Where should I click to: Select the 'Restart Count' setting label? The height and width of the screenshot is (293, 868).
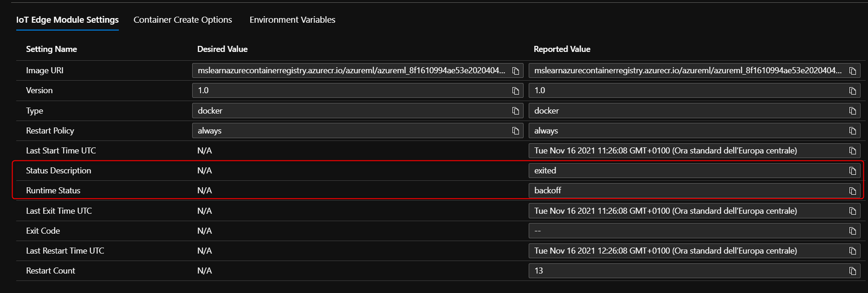pyautogui.click(x=51, y=271)
